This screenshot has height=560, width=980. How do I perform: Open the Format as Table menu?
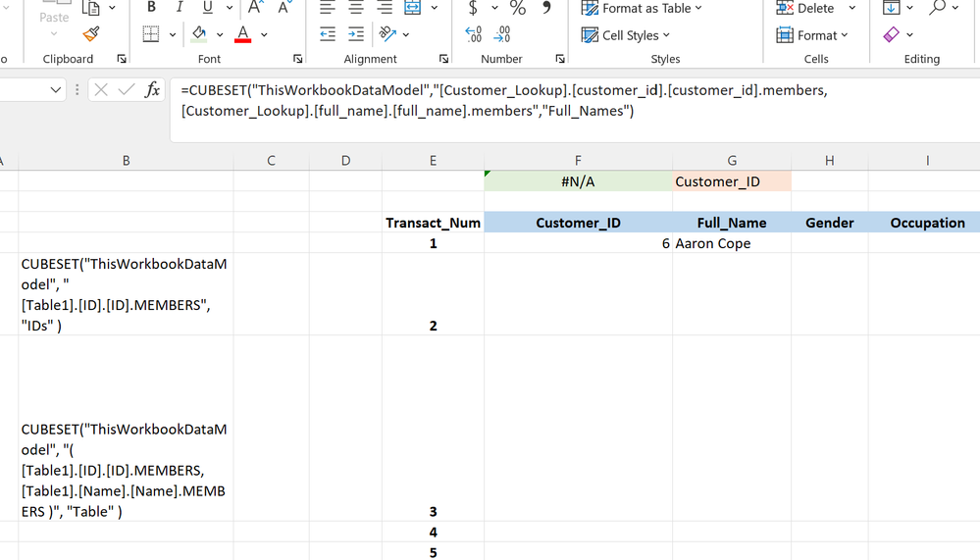tap(642, 8)
